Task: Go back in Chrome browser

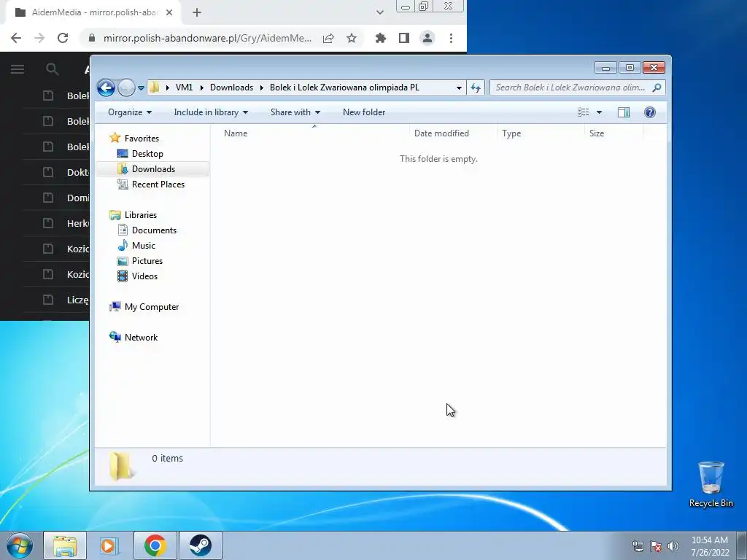Action: [16, 38]
